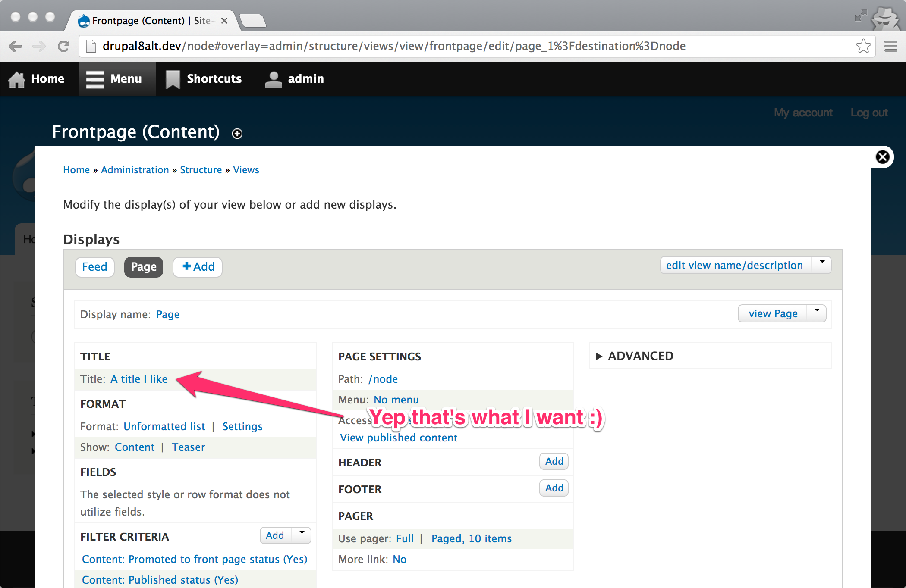The width and height of the screenshot is (906, 588).
Task: Add a new display
Action: [198, 267]
